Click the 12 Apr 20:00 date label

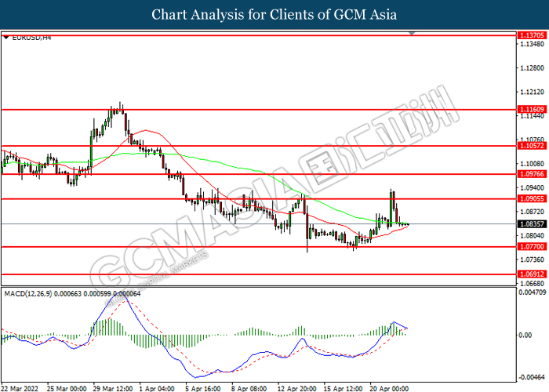(297, 389)
